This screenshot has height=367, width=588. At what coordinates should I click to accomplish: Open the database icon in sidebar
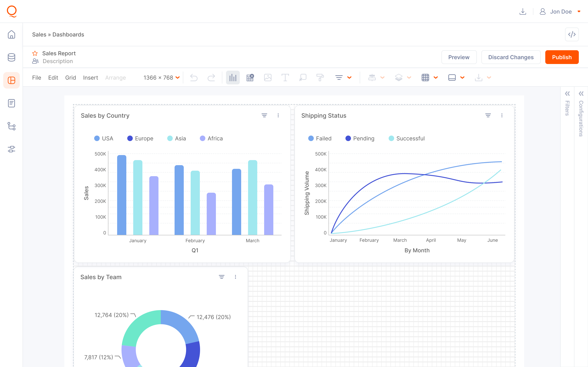click(11, 58)
